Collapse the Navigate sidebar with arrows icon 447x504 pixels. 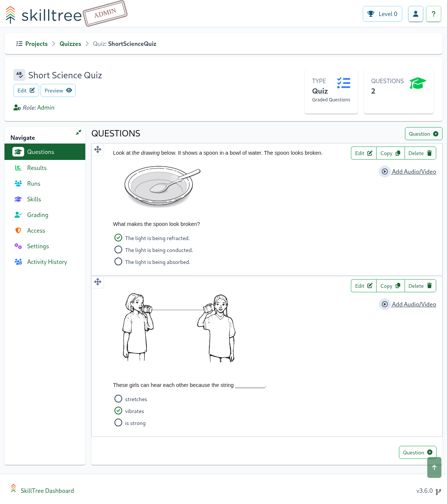click(79, 132)
